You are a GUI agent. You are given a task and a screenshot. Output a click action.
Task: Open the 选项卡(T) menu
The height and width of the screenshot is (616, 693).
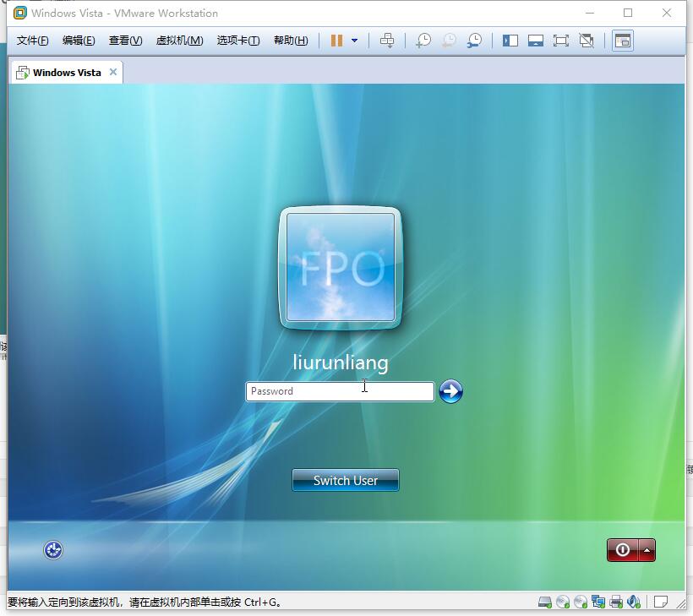click(x=238, y=41)
